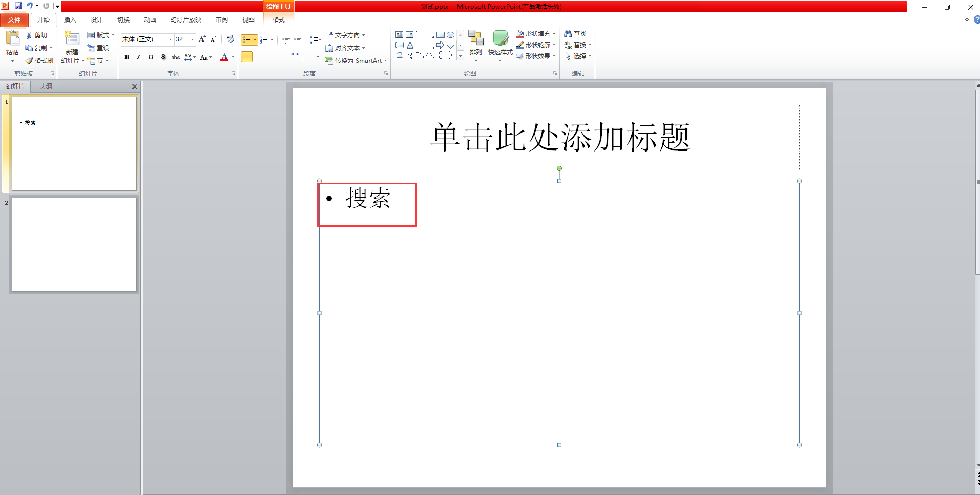Click the red font color button

[224, 57]
